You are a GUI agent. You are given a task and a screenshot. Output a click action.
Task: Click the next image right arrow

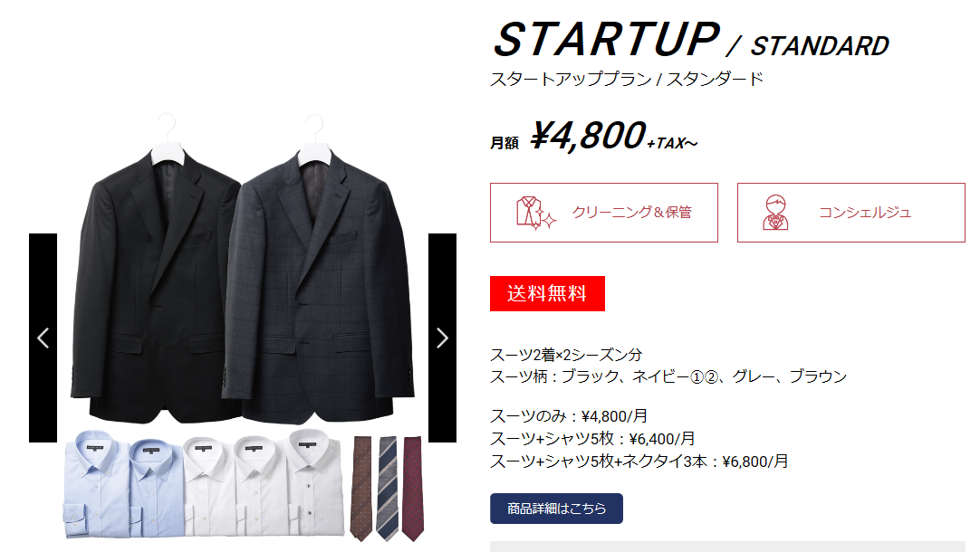tap(442, 338)
